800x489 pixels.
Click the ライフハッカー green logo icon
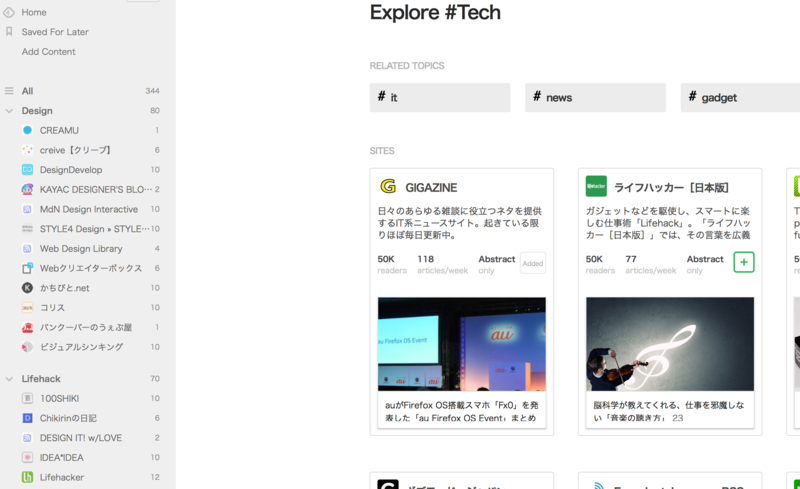pos(596,186)
